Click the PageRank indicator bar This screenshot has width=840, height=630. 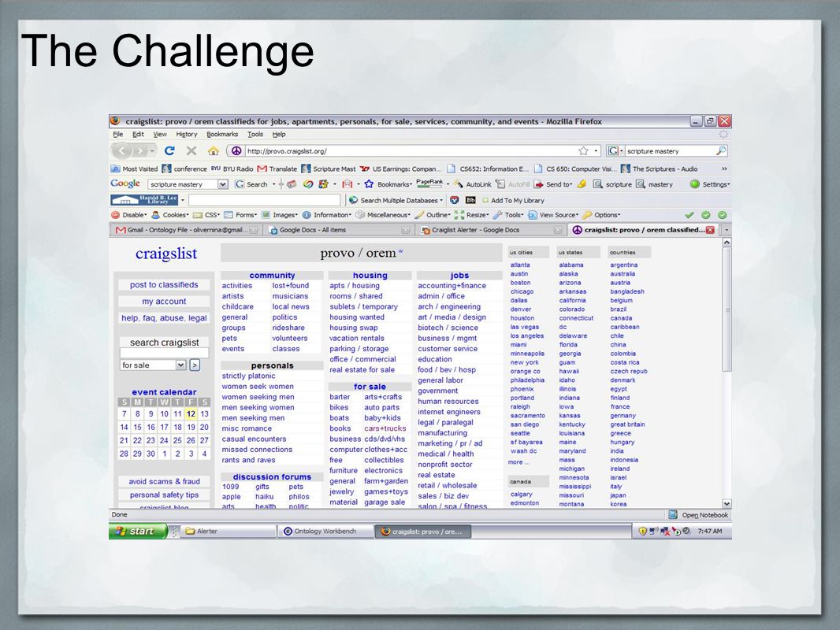429,183
